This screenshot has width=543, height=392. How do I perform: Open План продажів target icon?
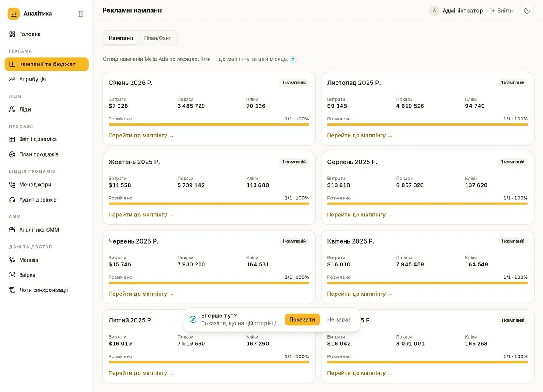coord(12,154)
